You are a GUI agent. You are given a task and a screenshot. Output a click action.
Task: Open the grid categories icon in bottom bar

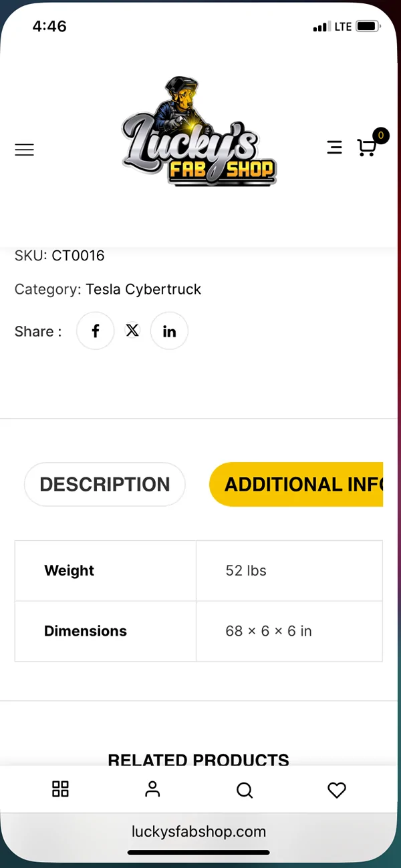click(x=60, y=789)
